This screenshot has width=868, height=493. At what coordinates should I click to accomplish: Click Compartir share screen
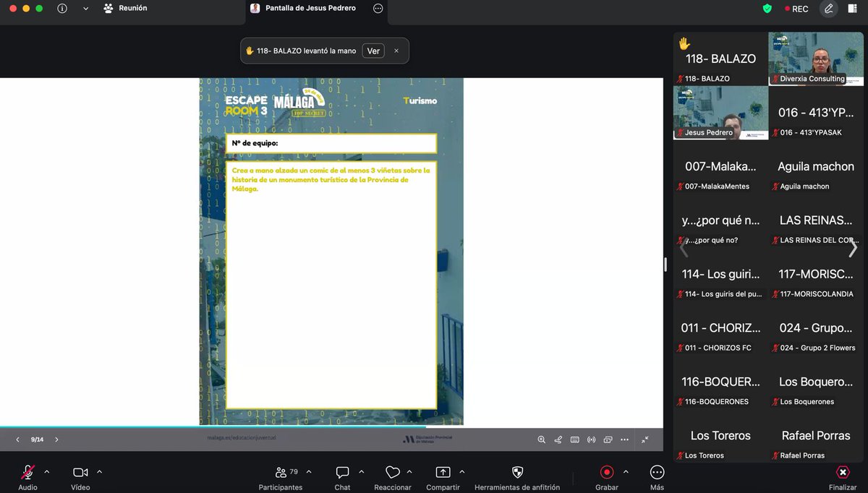tap(443, 477)
